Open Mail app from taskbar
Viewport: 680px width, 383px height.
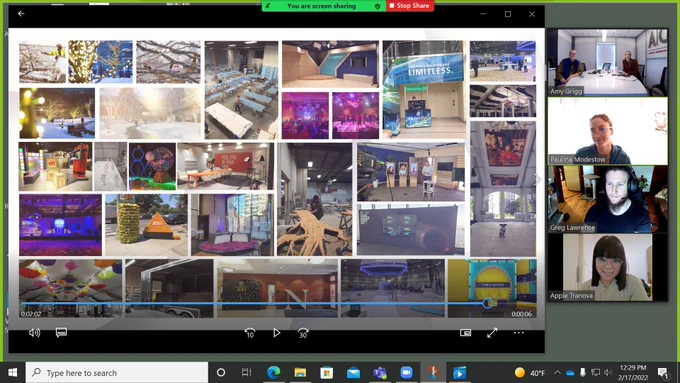[x=353, y=373]
